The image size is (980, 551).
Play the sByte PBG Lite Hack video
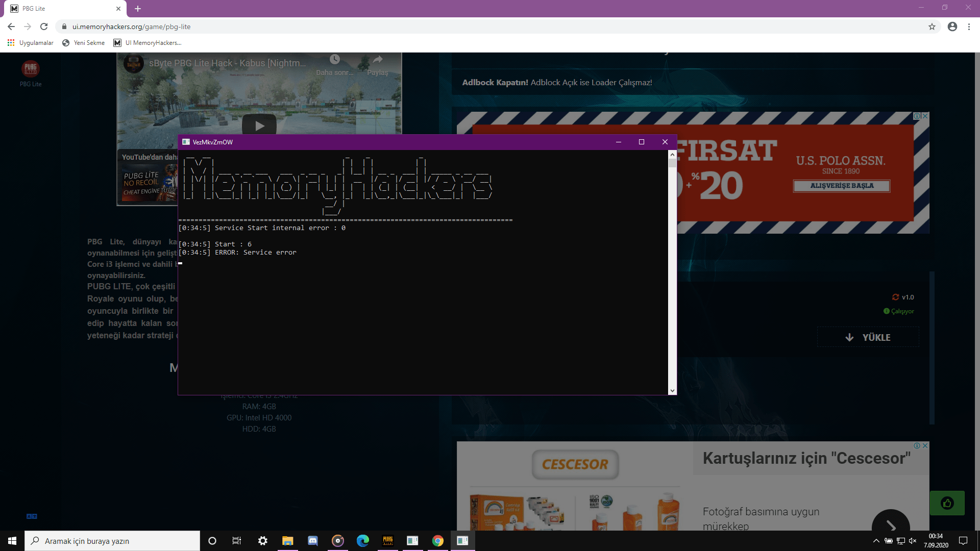(x=259, y=126)
